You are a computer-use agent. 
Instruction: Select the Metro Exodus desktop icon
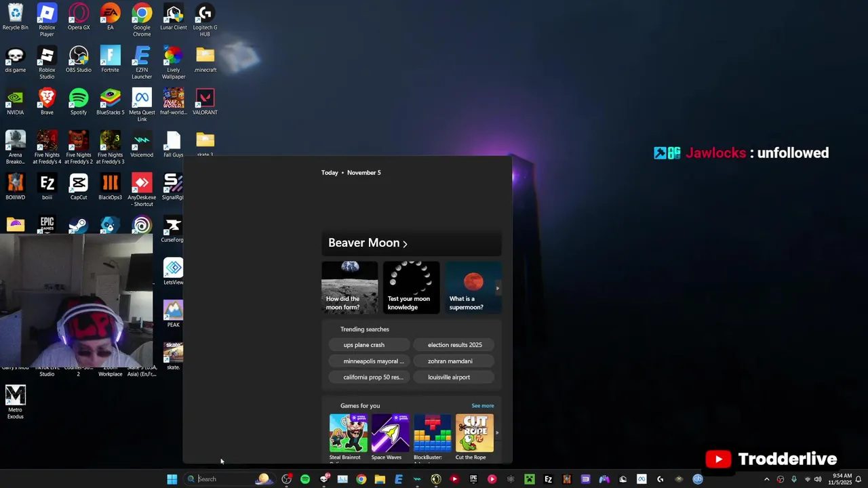coord(15,403)
